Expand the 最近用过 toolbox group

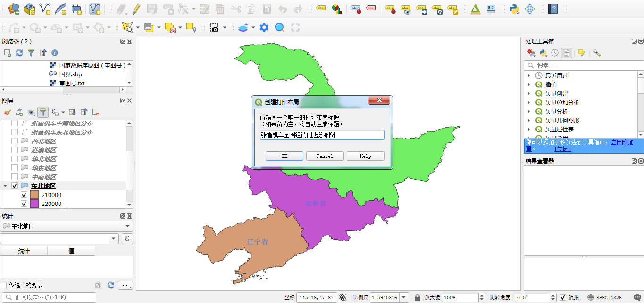pyautogui.click(x=529, y=75)
